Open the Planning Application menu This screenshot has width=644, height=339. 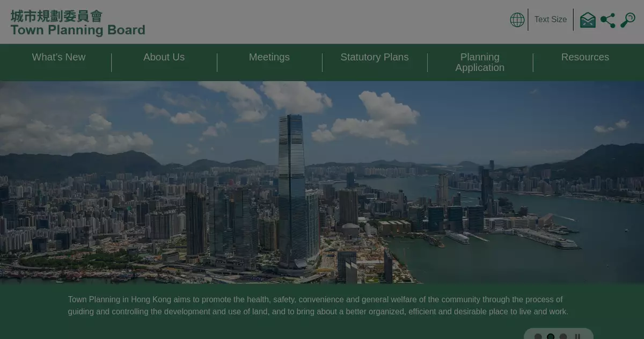pyautogui.click(x=479, y=62)
